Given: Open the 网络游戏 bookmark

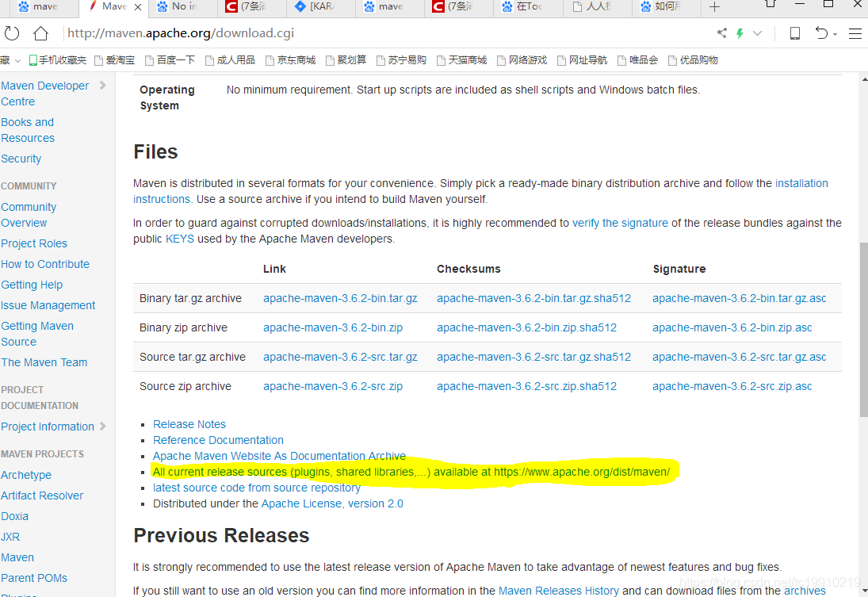Looking at the screenshot, I should pos(522,59).
